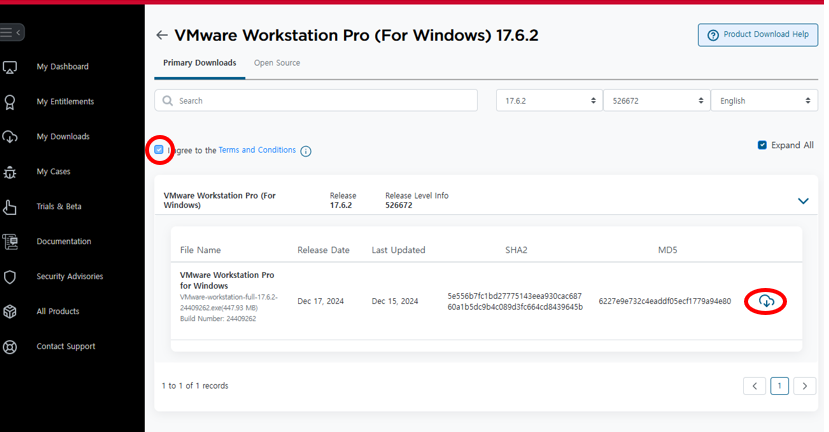Click the Contact Support lifebuoy icon
829x432 pixels.
click(10, 347)
